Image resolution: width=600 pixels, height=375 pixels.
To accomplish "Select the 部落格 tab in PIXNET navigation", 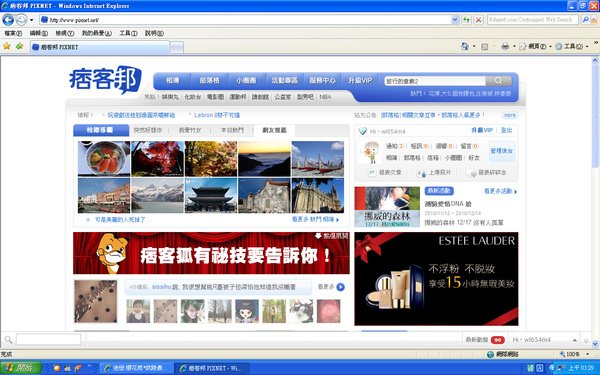I will pos(209,80).
